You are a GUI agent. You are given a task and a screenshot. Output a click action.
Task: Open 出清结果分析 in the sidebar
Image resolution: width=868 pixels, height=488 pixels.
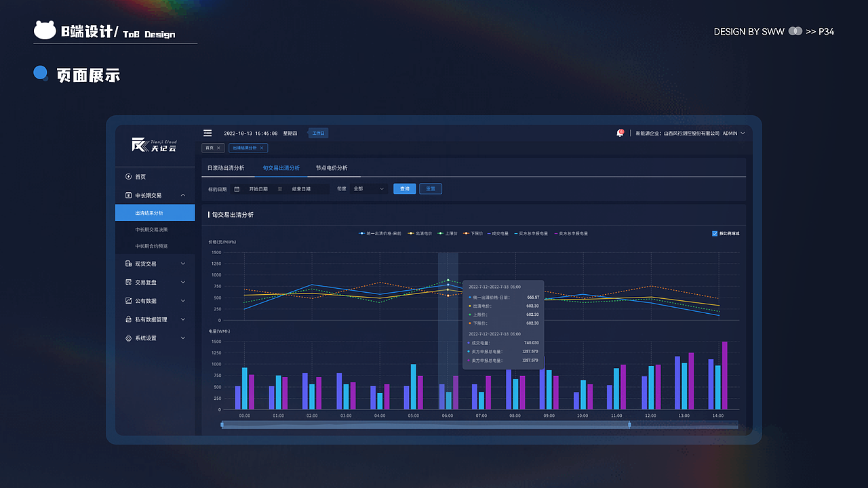point(155,213)
